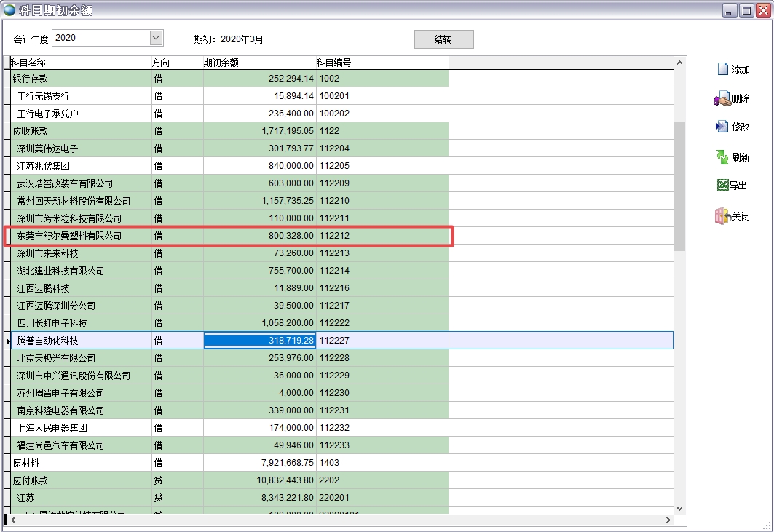Image resolution: width=774 pixels, height=532 pixels.
Task: Select the 银行存款 account row
Action: pyautogui.click(x=30, y=79)
